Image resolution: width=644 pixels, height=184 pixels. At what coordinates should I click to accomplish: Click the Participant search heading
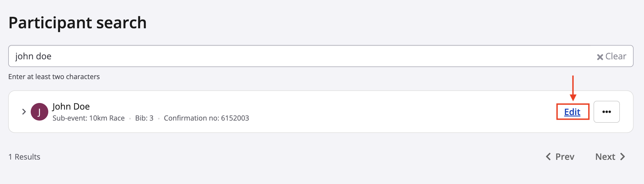click(78, 23)
